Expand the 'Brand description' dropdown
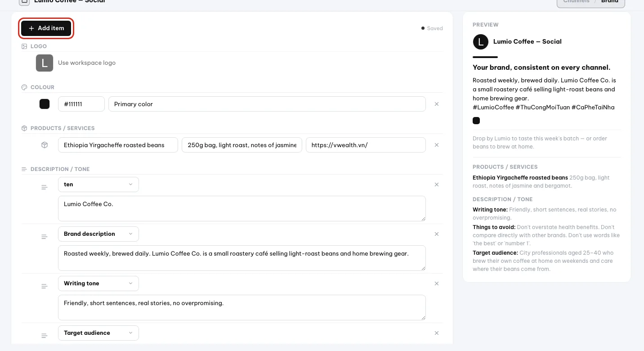The image size is (644, 351). [98, 234]
